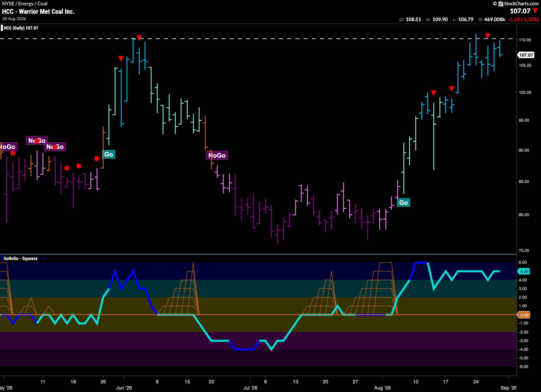Click the -6.00 oscillator axis label
Screen dimensions: 541x392
pos(523,366)
